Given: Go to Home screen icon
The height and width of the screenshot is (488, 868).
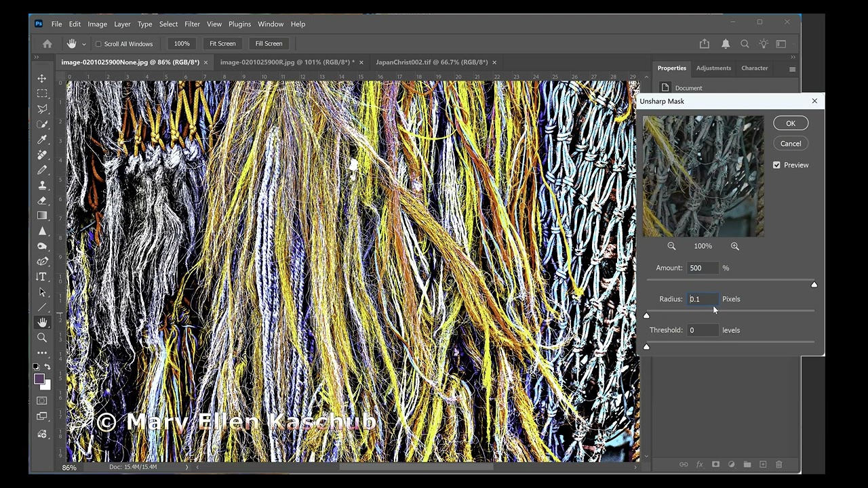Looking at the screenshot, I should pos(47,43).
